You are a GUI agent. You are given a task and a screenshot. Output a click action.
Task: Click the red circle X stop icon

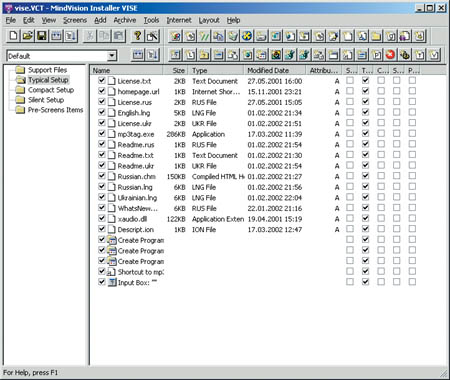(390, 55)
